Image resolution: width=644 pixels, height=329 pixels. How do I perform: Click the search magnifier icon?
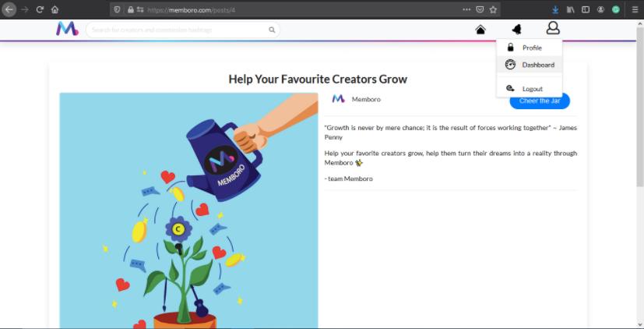pyautogui.click(x=272, y=30)
